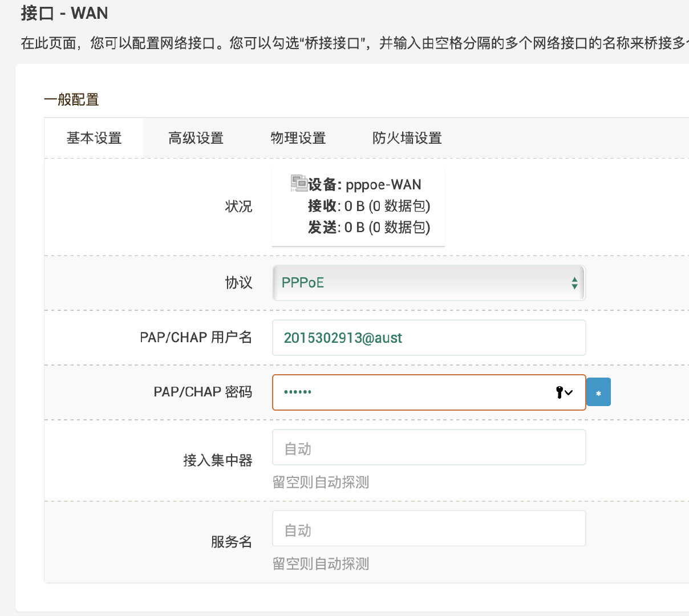Click the key icon in password field

560,392
